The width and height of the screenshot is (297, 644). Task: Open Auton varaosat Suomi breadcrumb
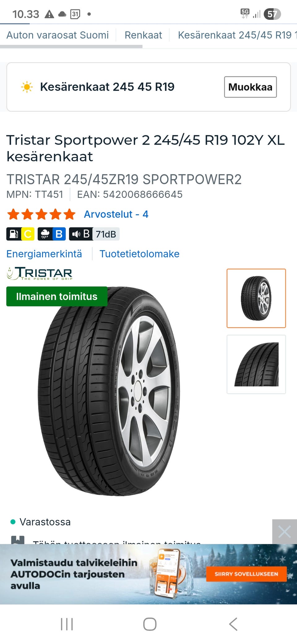[58, 35]
